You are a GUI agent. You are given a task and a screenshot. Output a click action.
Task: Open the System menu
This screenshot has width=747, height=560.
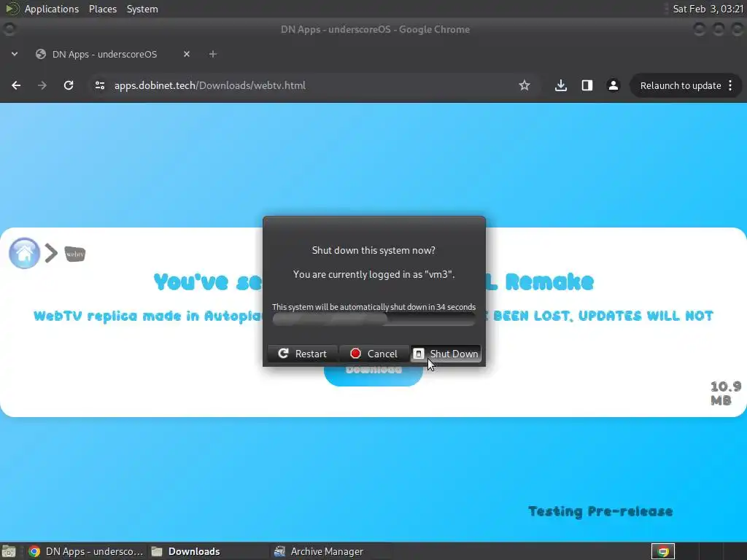[142, 9]
